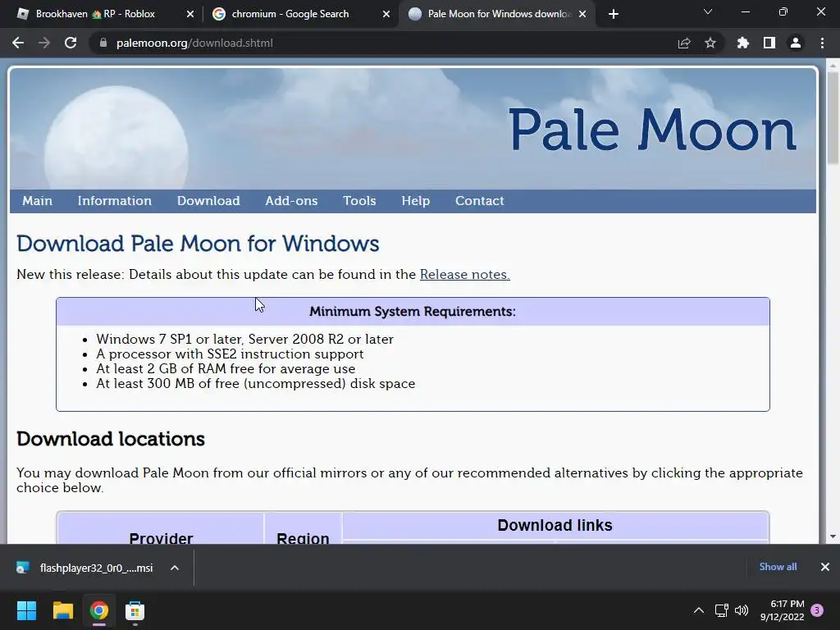This screenshot has height=630, width=840.
Task: Open Microsoft Store from the taskbar
Action: click(135, 610)
